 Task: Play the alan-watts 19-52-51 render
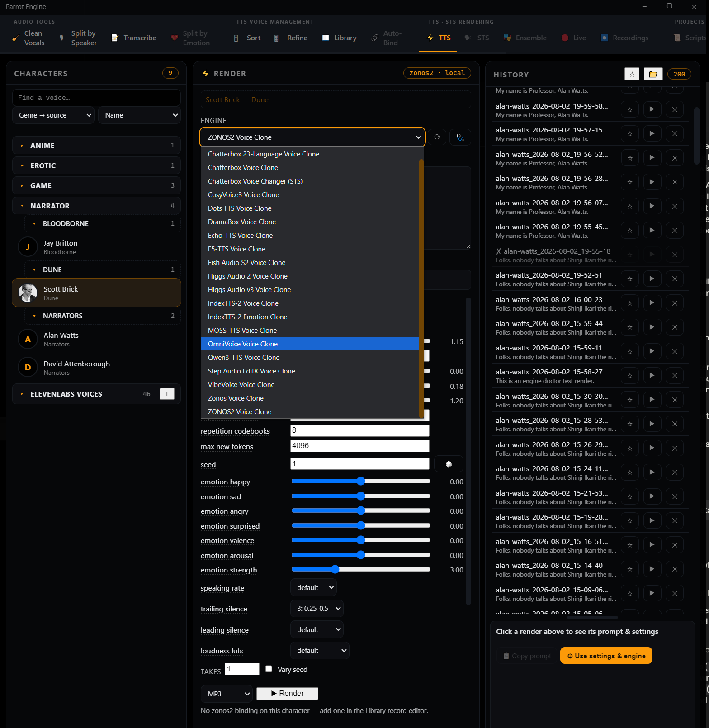(x=652, y=279)
